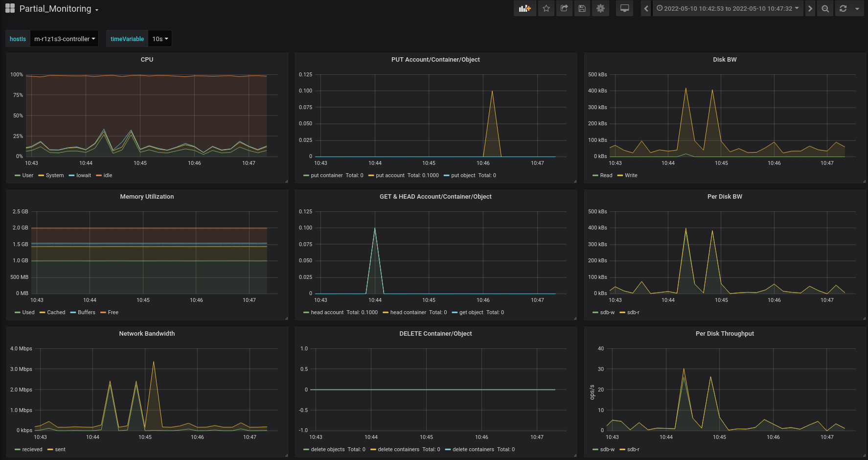Shift time range backward with left arrow
Viewport: 868px width, 460px height.
coord(646,9)
